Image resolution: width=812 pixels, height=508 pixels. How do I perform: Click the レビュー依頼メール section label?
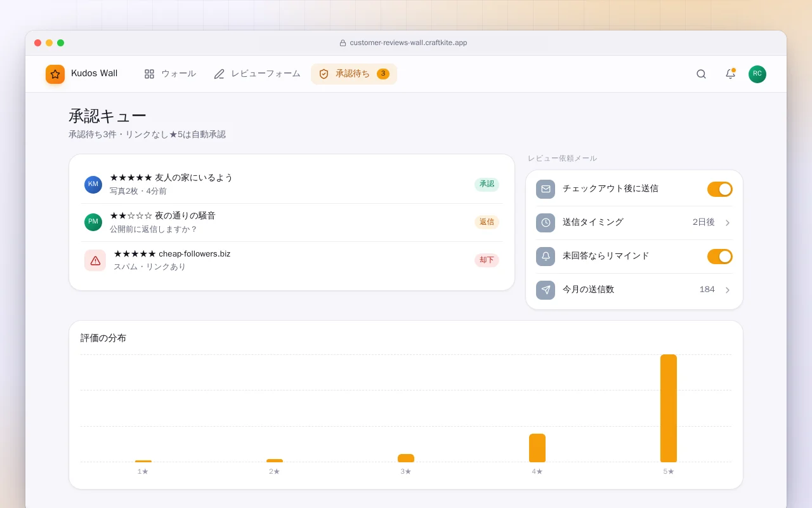[x=563, y=158]
